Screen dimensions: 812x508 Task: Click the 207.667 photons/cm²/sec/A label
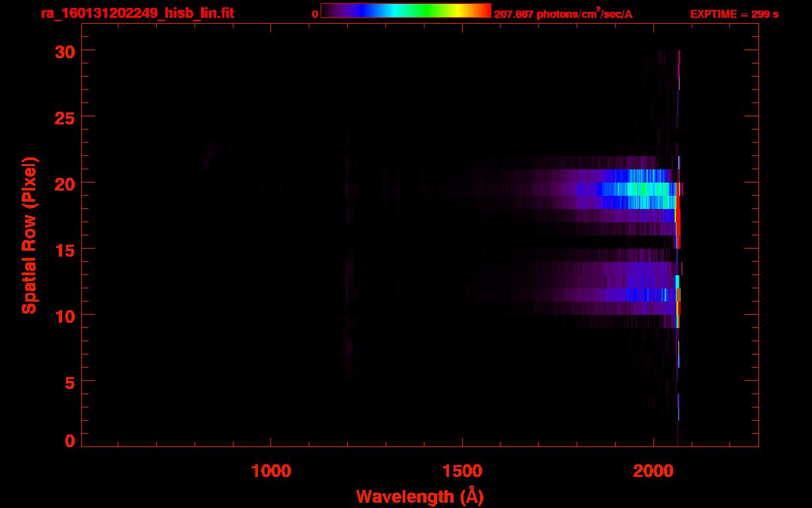click(x=563, y=14)
